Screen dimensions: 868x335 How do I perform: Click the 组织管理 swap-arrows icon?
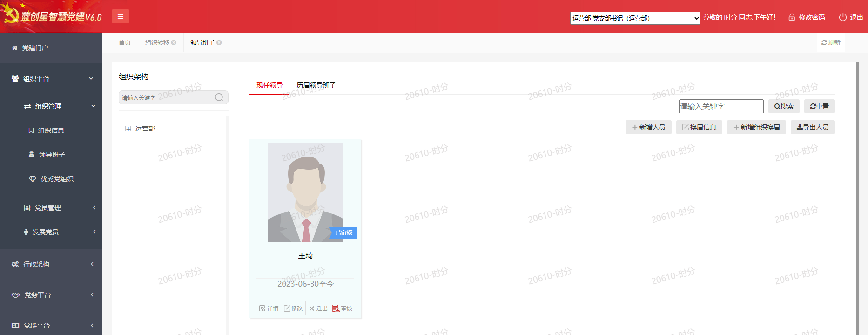click(x=27, y=106)
